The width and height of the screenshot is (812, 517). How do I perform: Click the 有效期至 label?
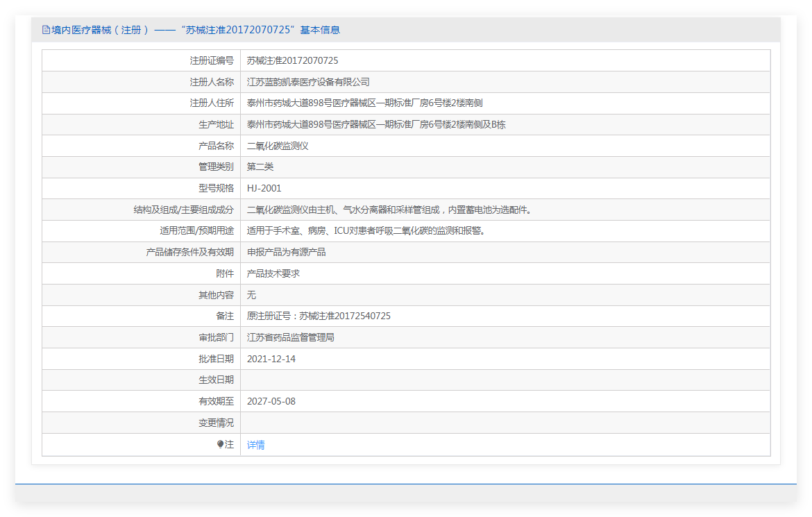216,402
